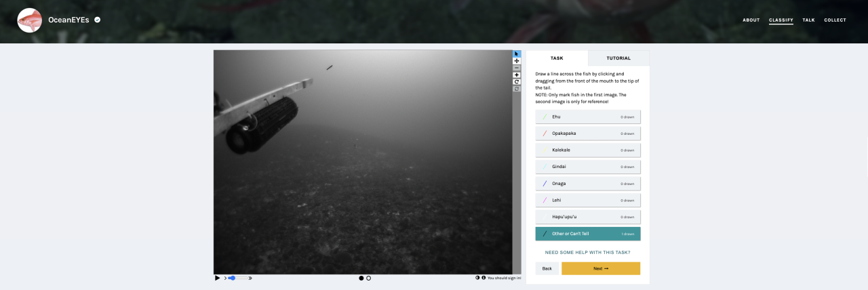
Task: Select the Other or Can't Tell tool
Action: pyautogui.click(x=588, y=234)
